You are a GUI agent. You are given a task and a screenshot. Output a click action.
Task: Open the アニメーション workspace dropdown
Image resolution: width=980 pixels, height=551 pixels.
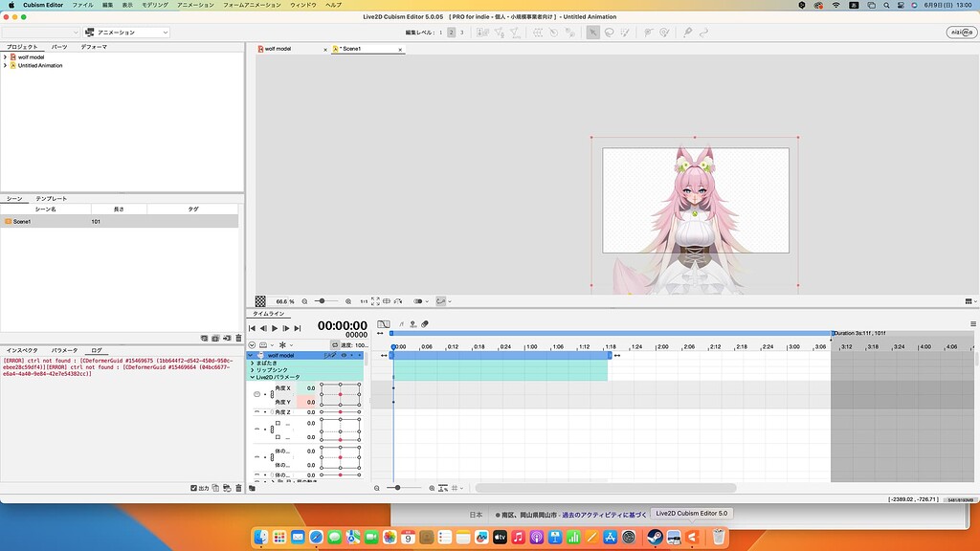125,33
